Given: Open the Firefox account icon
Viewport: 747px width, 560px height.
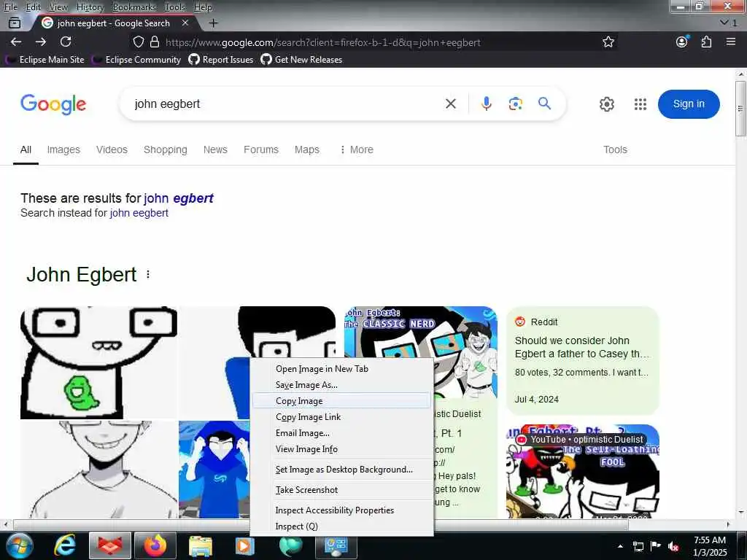Looking at the screenshot, I should [x=682, y=42].
